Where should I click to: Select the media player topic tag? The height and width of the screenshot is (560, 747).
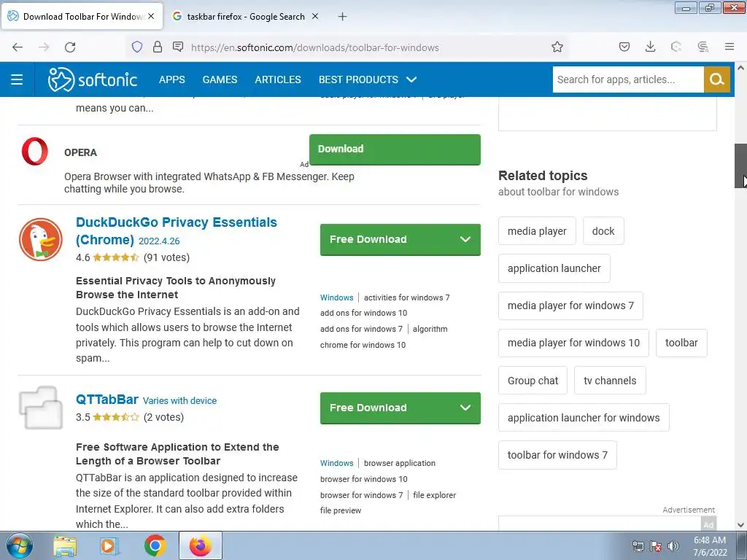[537, 231]
